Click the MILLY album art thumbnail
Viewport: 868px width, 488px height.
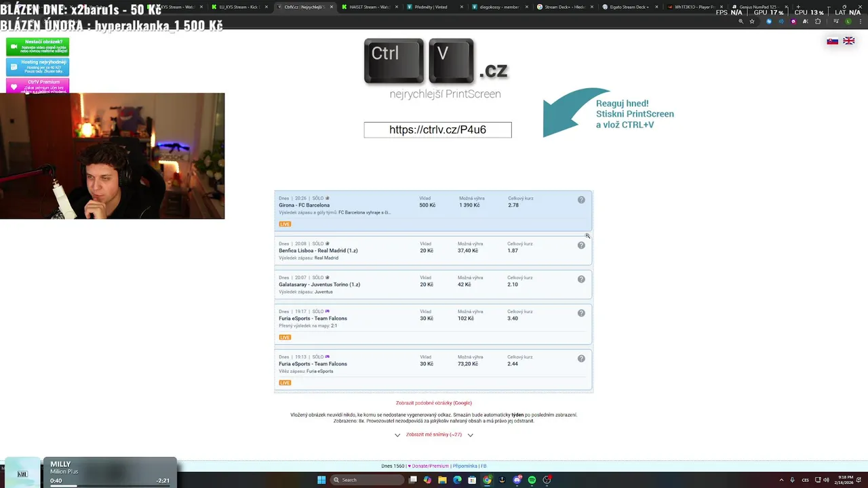(22, 473)
